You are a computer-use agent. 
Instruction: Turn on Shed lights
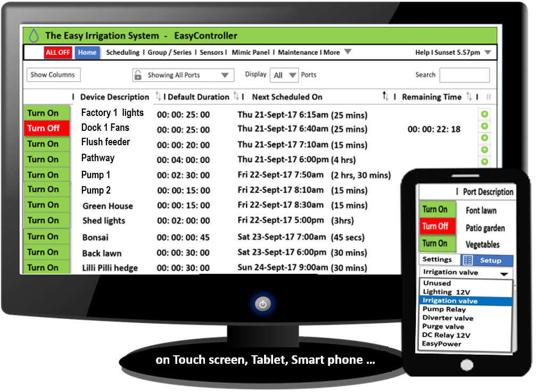[46, 221]
